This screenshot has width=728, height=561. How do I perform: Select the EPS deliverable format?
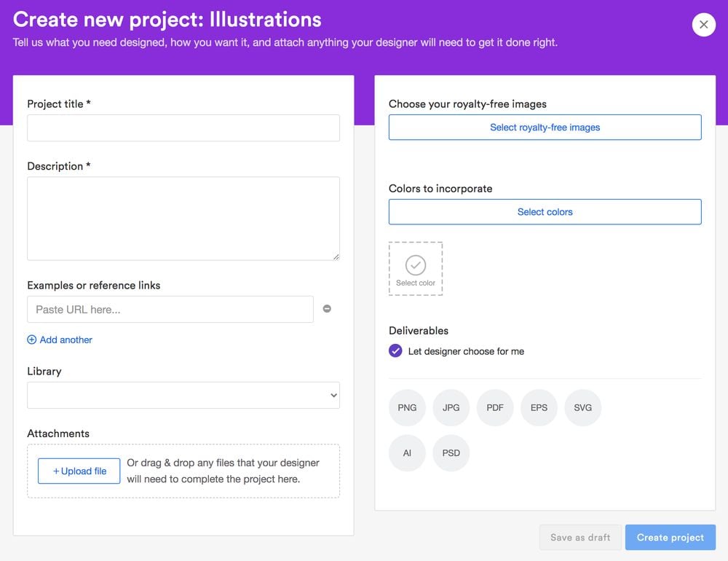(x=539, y=407)
